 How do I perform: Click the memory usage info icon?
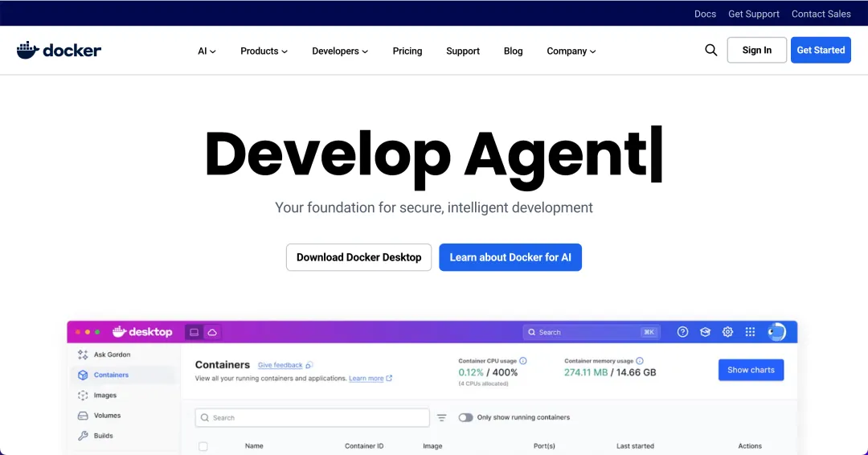[x=640, y=361]
